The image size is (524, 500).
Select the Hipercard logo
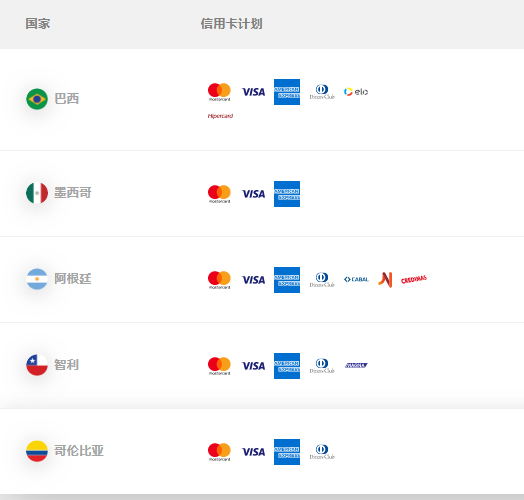pos(220,116)
